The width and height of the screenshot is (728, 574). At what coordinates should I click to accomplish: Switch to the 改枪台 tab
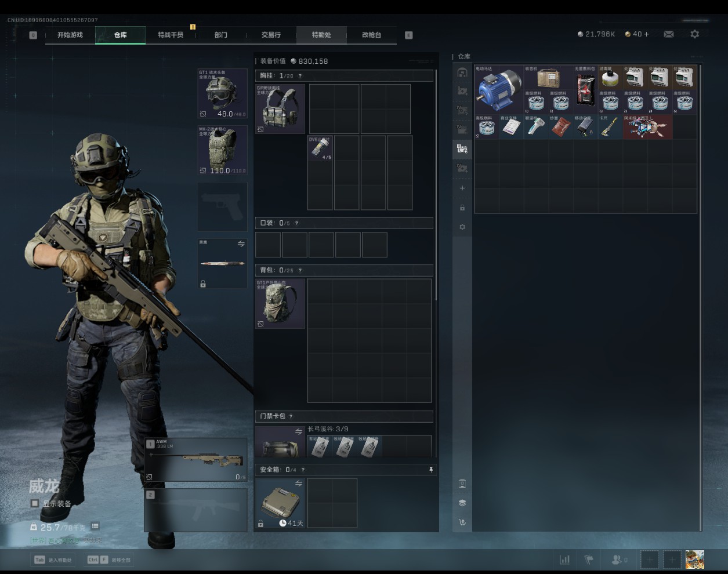(372, 35)
